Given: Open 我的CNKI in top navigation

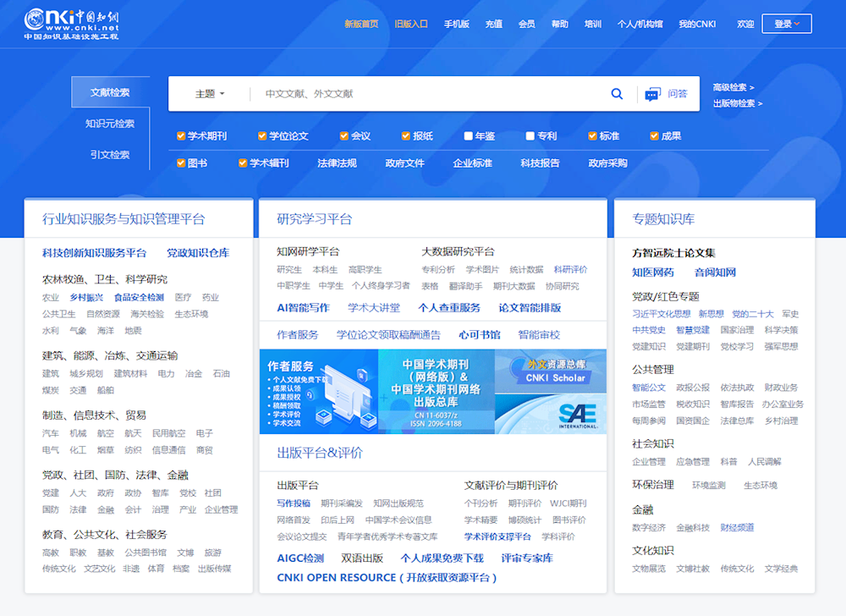Looking at the screenshot, I should coord(697,24).
